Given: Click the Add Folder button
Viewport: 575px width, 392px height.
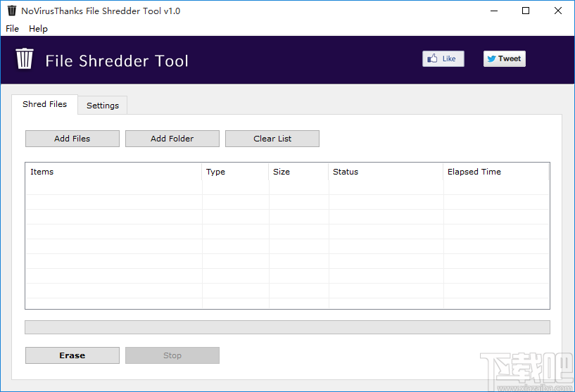Looking at the screenshot, I should pyautogui.click(x=172, y=139).
